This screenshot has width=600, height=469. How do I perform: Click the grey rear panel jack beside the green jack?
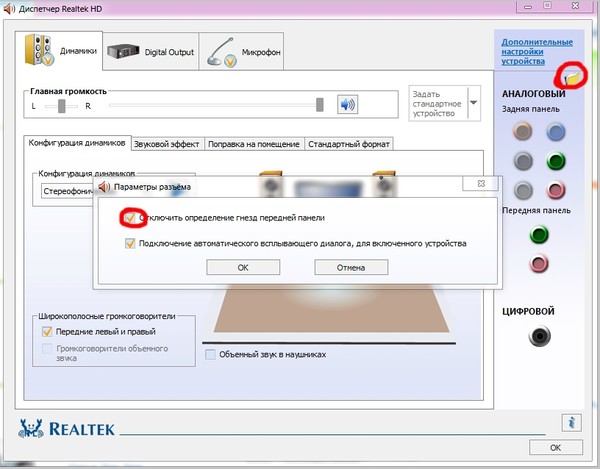click(523, 161)
